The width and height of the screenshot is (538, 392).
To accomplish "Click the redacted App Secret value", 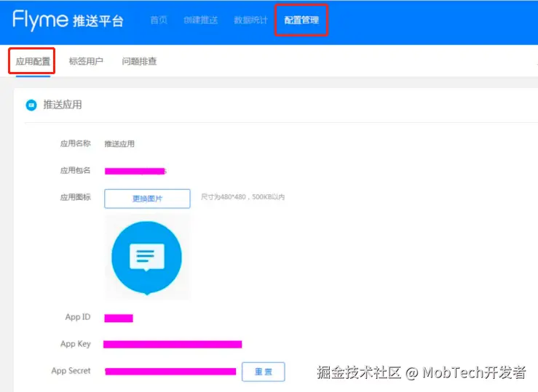I will (x=170, y=372).
